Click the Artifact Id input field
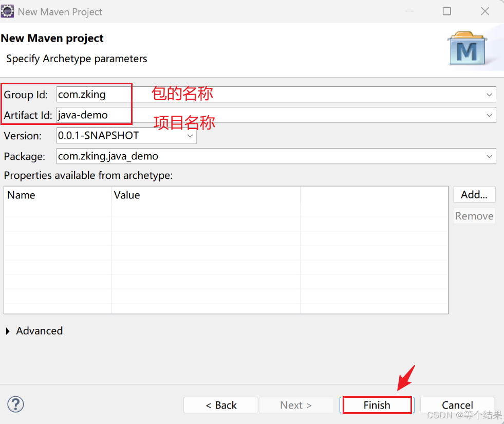Screen dimensions: 504x424 276,115
